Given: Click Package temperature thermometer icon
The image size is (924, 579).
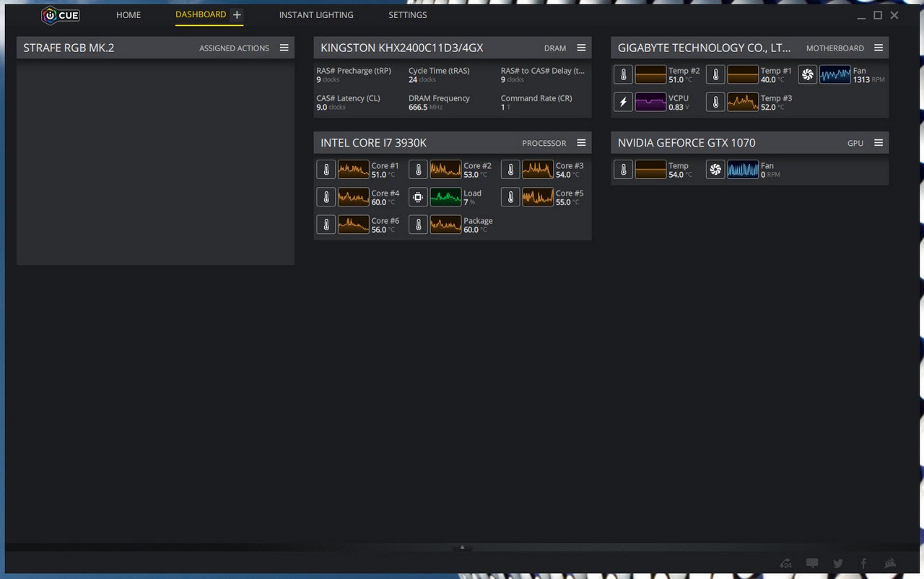Looking at the screenshot, I should (x=418, y=225).
